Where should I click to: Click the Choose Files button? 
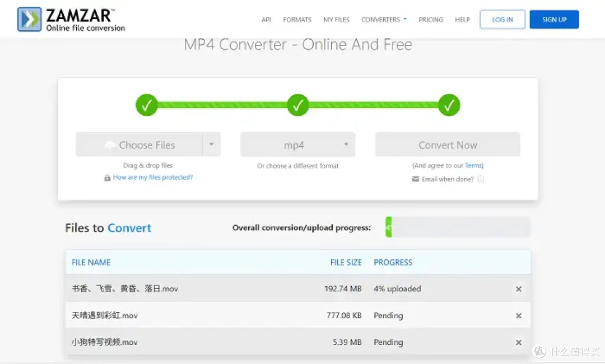pyautogui.click(x=139, y=144)
